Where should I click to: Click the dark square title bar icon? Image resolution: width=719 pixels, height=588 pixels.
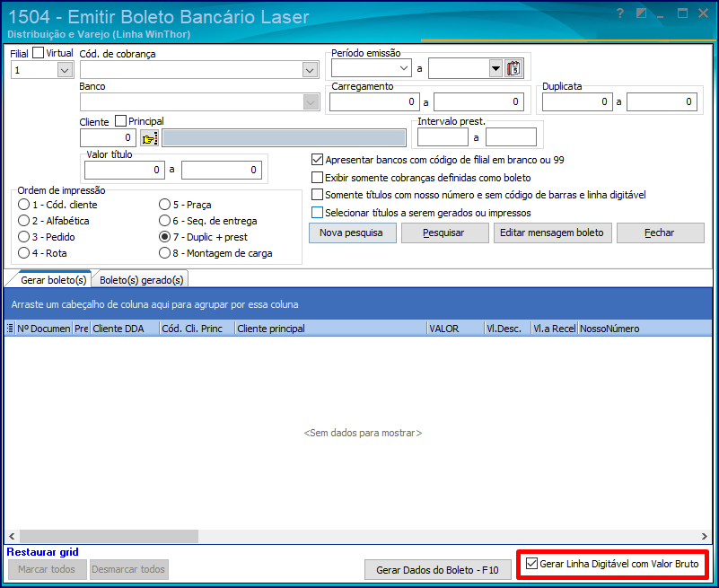(641, 13)
